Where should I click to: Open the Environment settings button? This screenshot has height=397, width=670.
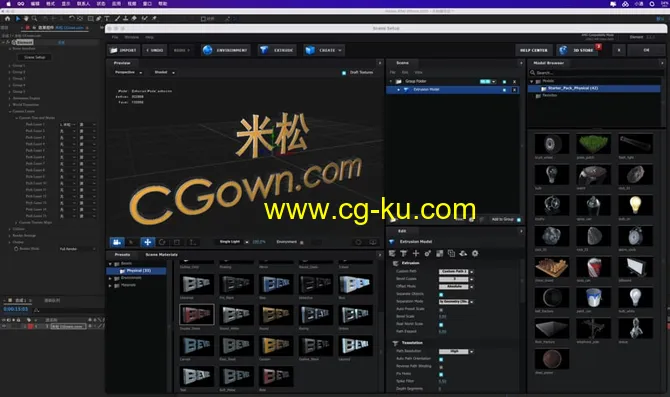[225, 50]
